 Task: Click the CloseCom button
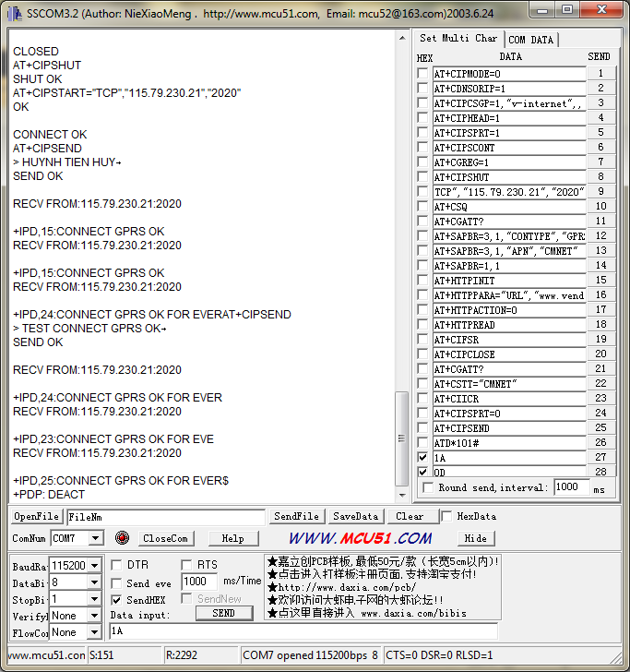166,538
